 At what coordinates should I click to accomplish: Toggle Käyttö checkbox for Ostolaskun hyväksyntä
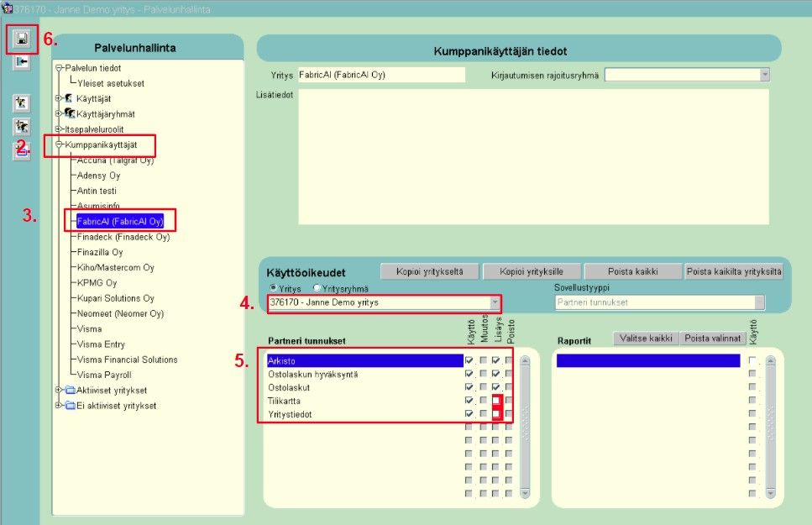pyautogui.click(x=469, y=373)
